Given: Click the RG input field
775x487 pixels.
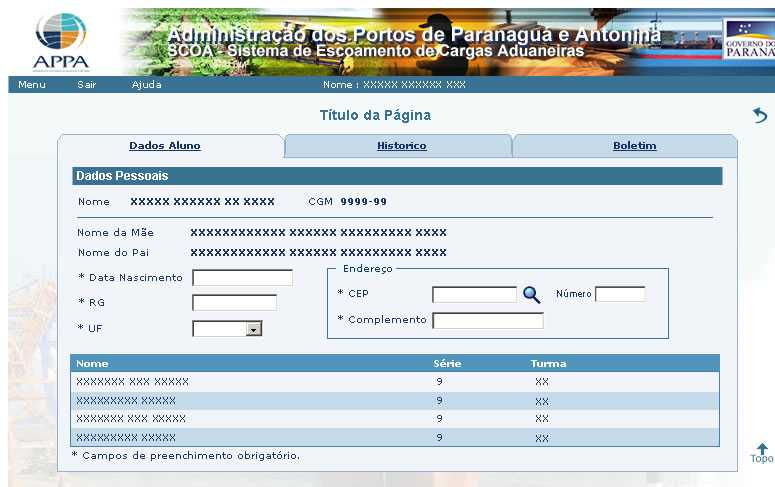Looking at the screenshot, I should pyautogui.click(x=234, y=302).
